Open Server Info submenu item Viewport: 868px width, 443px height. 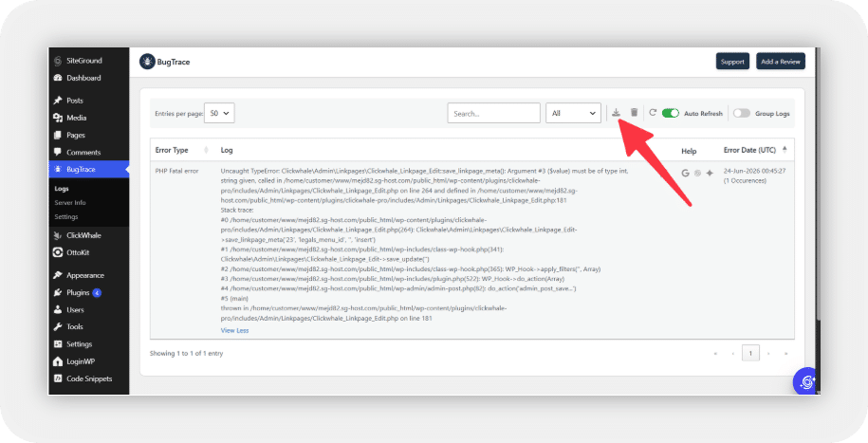tap(70, 203)
